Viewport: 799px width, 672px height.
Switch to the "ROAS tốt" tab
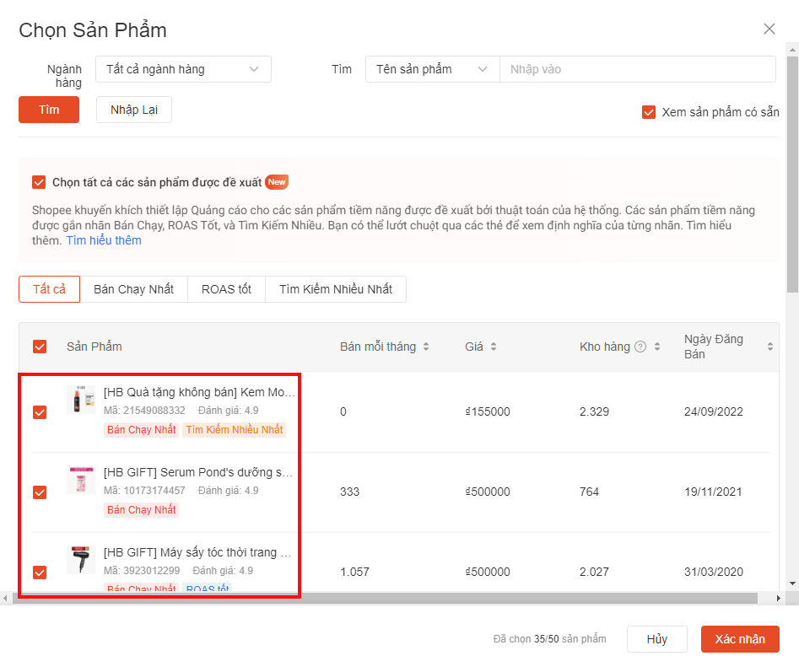click(225, 288)
